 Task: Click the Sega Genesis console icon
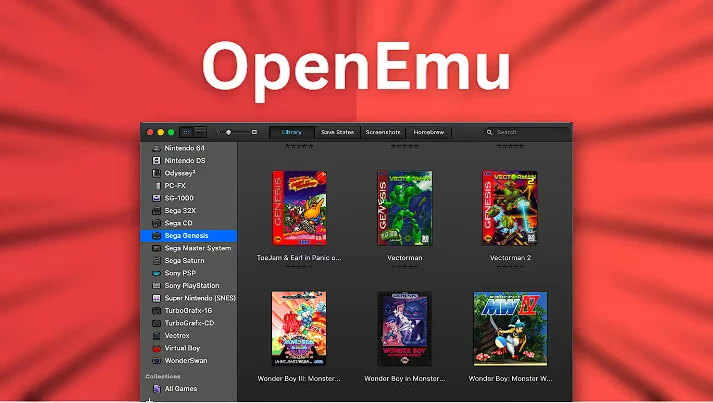point(156,236)
